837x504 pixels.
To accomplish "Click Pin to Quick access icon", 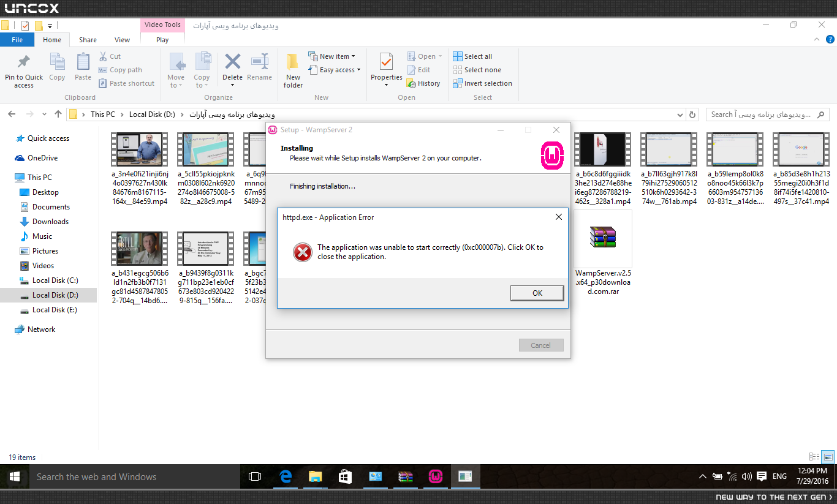I will tap(24, 62).
